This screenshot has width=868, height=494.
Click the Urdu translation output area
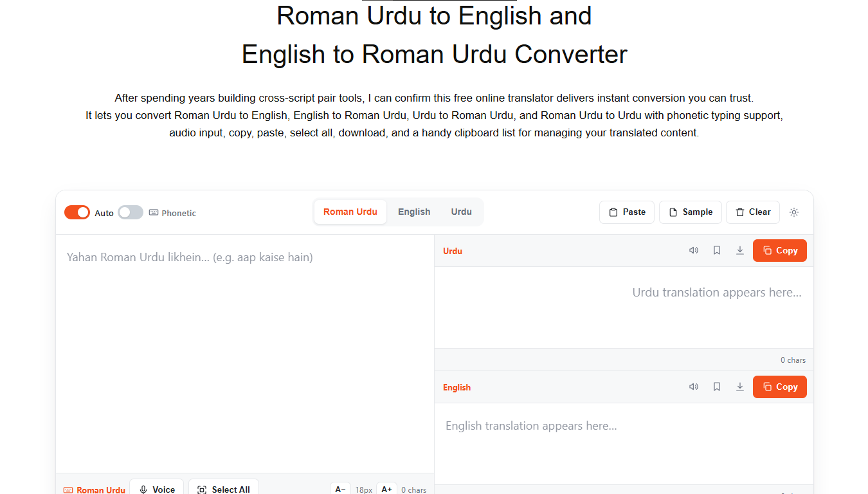(624, 307)
